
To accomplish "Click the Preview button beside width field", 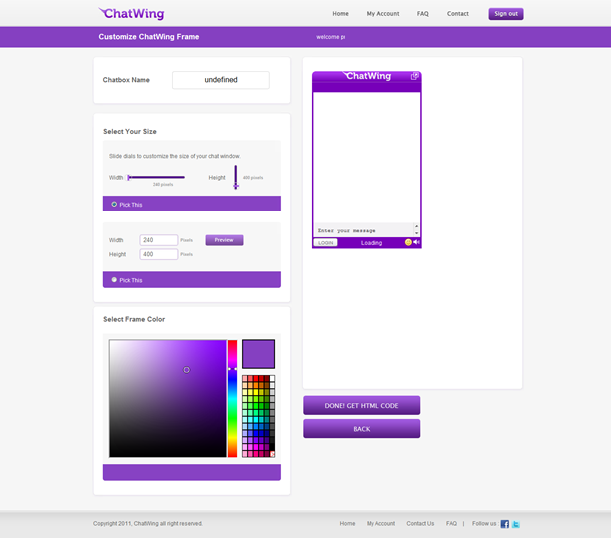I will [x=224, y=240].
